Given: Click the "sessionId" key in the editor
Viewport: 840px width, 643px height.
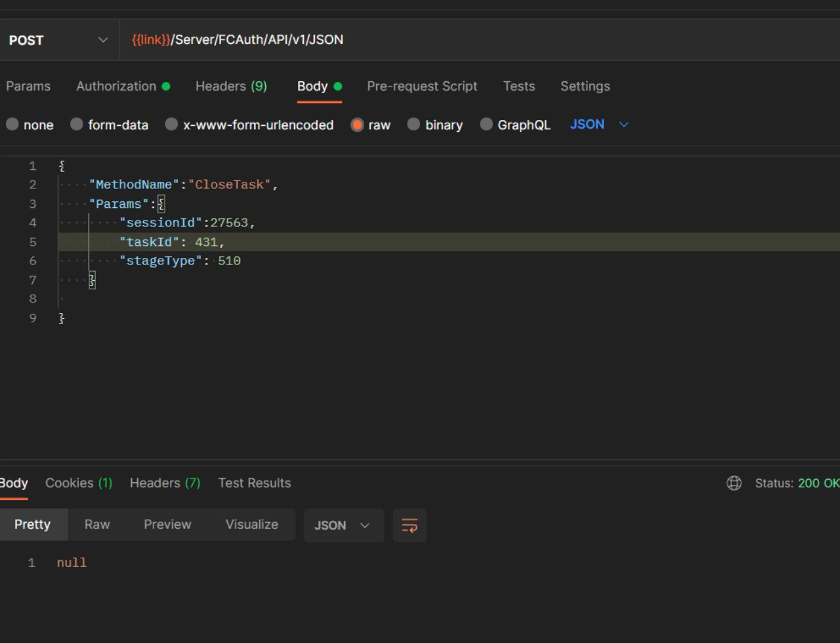Looking at the screenshot, I should pyautogui.click(x=161, y=223).
